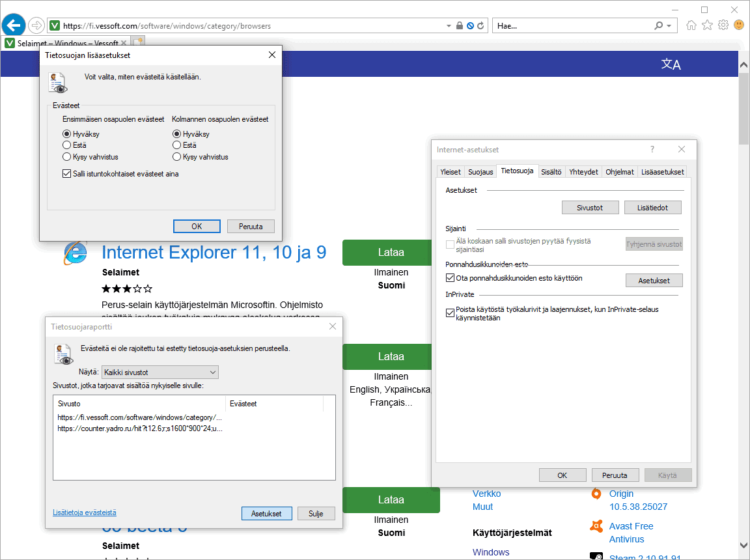Viewport: 750px width, 560px height.
Task: Select Estä for first-party cookies
Action: [x=66, y=145]
